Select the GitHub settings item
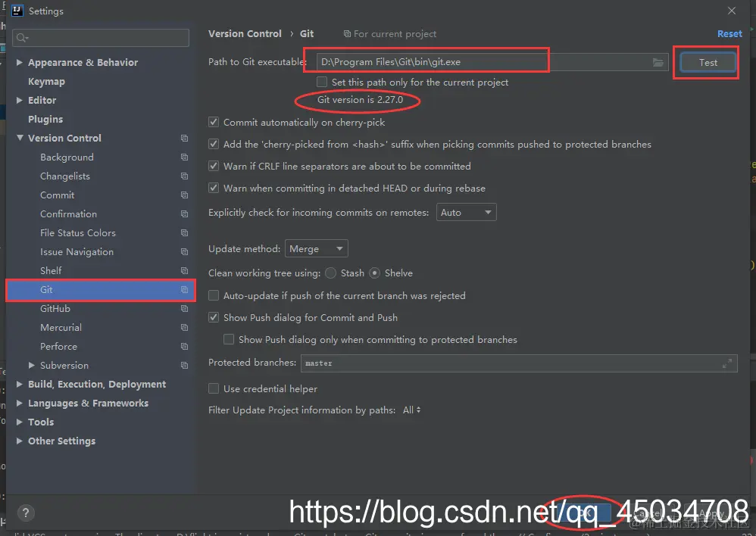This screenshot has height=536, width=756. (55, 308)
